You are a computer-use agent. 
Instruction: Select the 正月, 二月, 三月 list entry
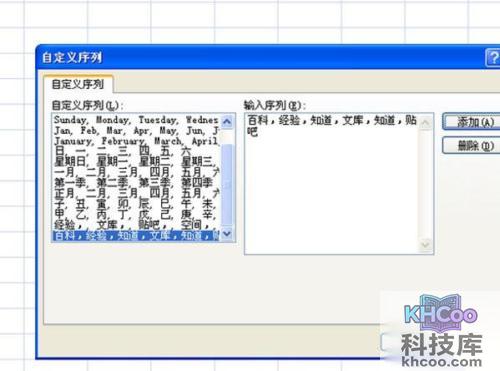[x=137, y=193]
